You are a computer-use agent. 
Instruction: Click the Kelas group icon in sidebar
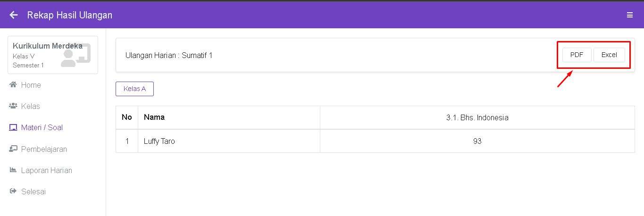point(13,106)
